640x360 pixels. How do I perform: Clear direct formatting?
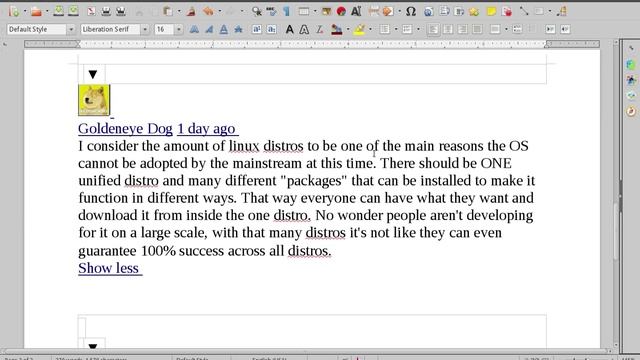tap(320, 29)
